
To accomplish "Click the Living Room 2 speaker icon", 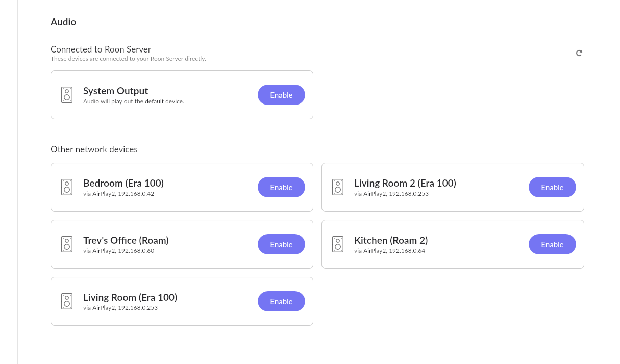I will click(338, 187).
